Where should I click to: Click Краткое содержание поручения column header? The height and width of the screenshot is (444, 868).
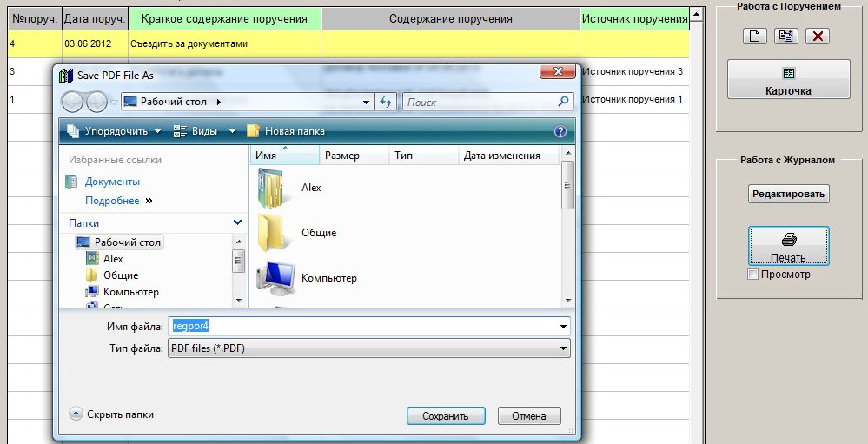click(x=224, y=18)
